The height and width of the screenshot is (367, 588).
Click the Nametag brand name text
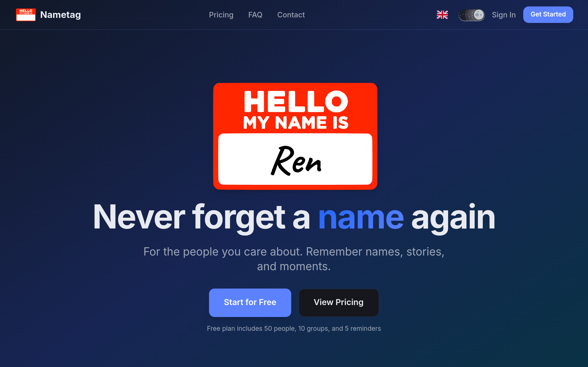pyautogui.click(x=60, y=15)
